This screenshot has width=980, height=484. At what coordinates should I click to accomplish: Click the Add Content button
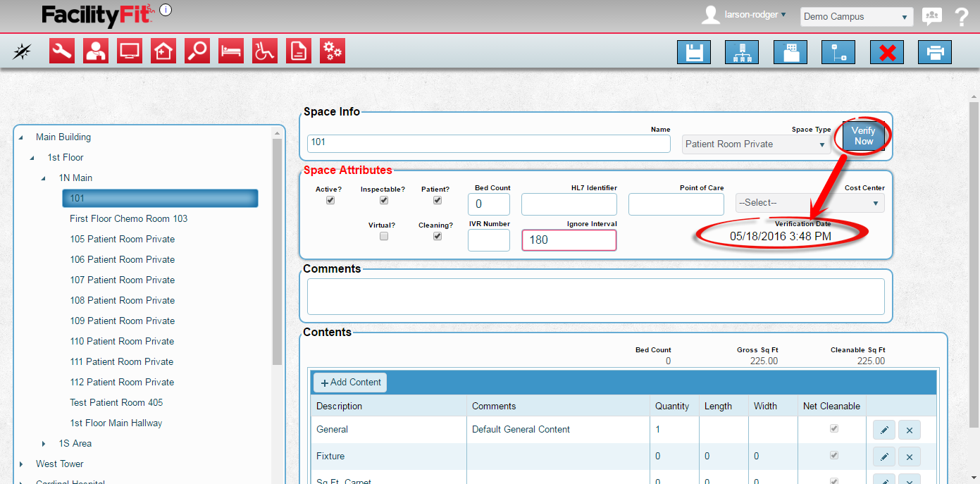[350, 383]
